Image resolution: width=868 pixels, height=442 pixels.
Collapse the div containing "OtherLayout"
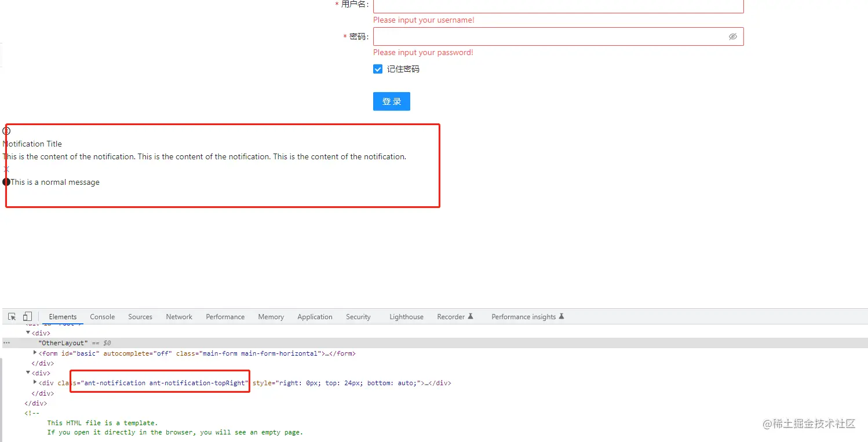coord(28,333)
